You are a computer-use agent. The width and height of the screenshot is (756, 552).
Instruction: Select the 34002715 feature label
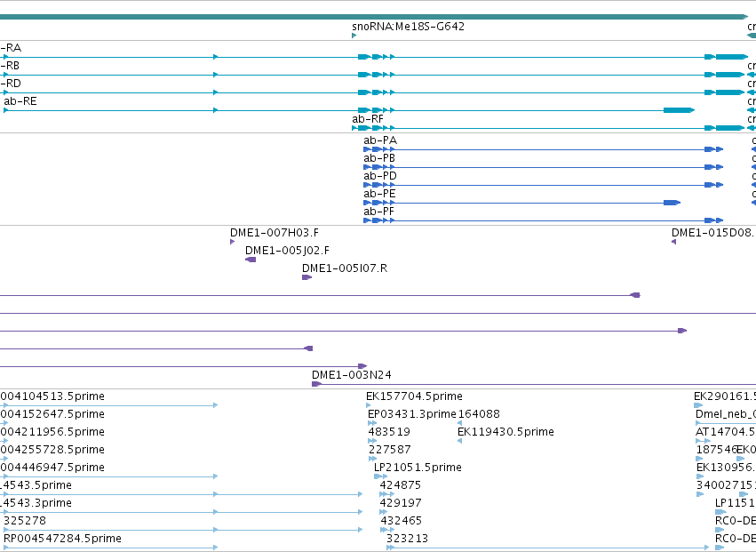click(x=726, y=485)
